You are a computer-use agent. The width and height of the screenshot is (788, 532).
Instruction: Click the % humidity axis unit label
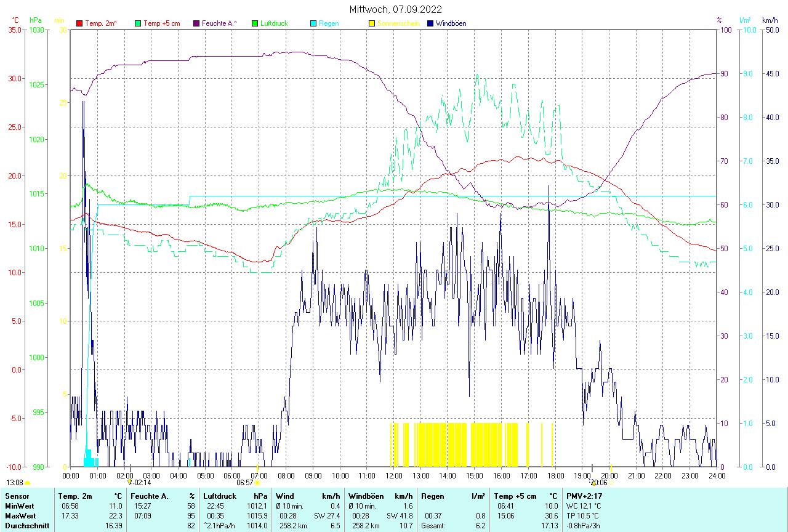tap(719, 20)
